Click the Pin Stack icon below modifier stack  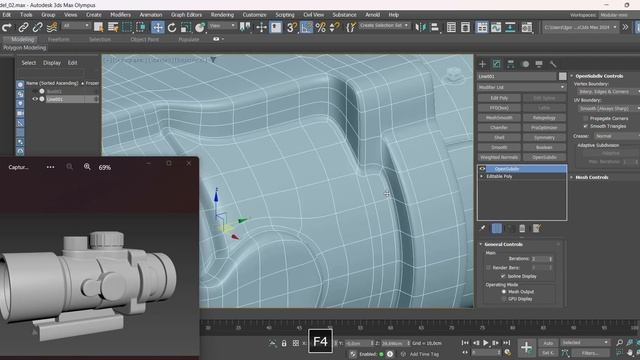click(x=483, y=228)
